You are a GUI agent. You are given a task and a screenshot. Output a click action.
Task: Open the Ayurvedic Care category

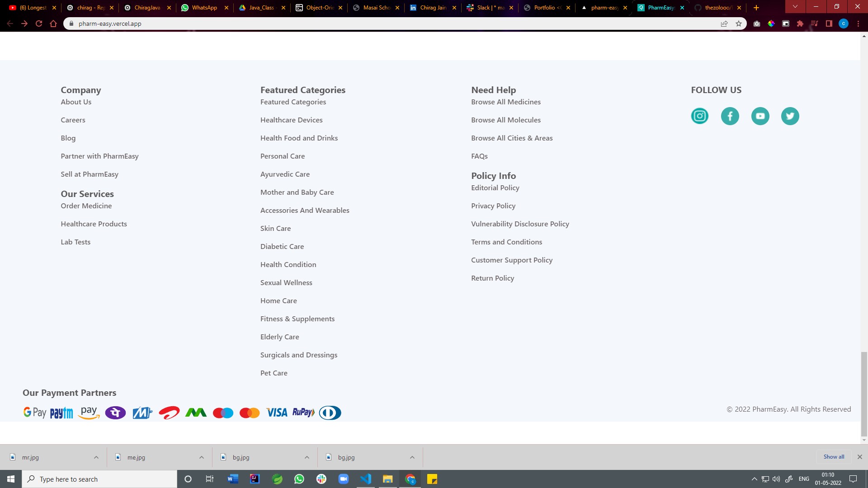pos(285,174)
